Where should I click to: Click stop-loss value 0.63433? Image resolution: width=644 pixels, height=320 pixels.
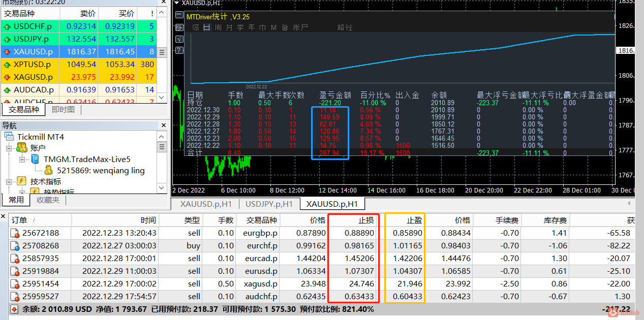359,297
